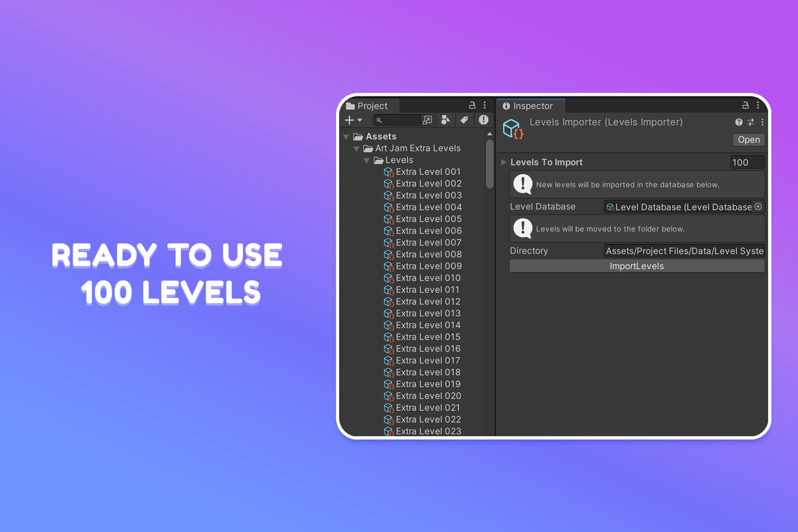Open the Search by Label filter
798x532 pixels.
click(x=464, y=120)
